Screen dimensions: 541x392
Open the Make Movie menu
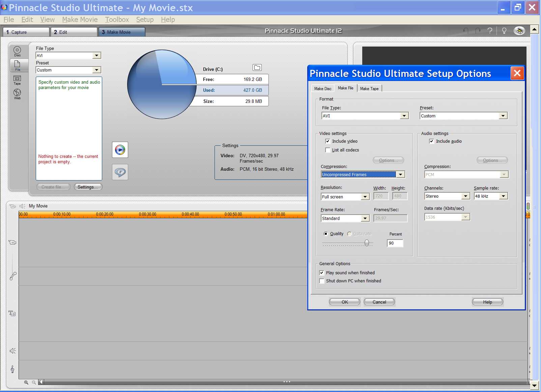tap(80, 20)
